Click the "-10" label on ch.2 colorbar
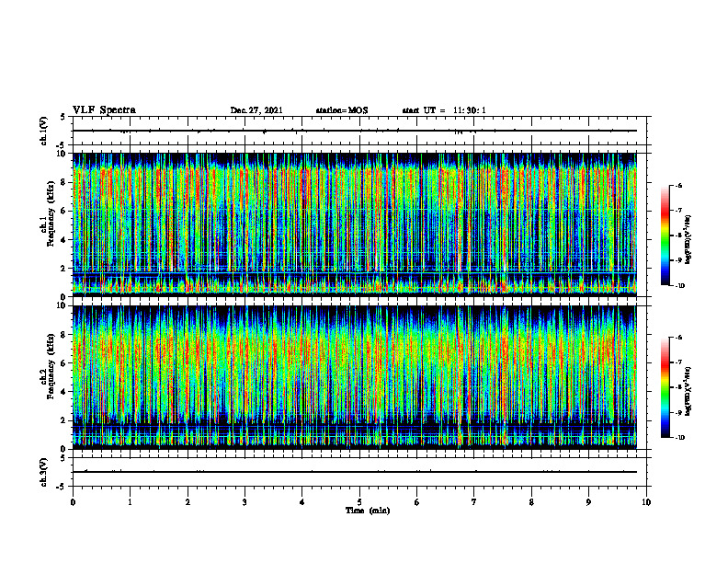Viewport: 728px width, 563px height. (x=678, y=438)
